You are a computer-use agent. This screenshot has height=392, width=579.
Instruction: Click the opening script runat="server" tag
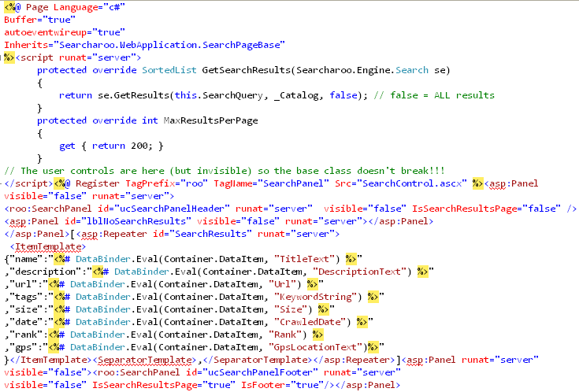pos(78,57)
